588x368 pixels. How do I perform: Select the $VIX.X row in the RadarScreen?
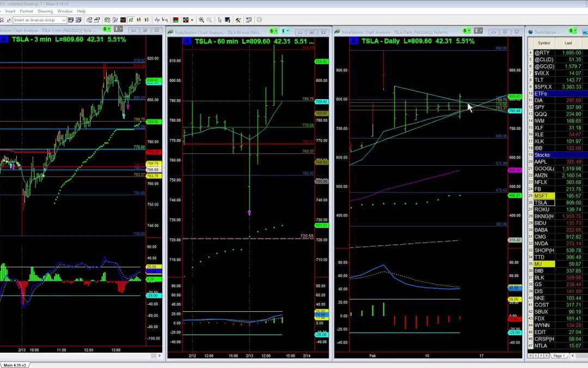tap(558, 73)
